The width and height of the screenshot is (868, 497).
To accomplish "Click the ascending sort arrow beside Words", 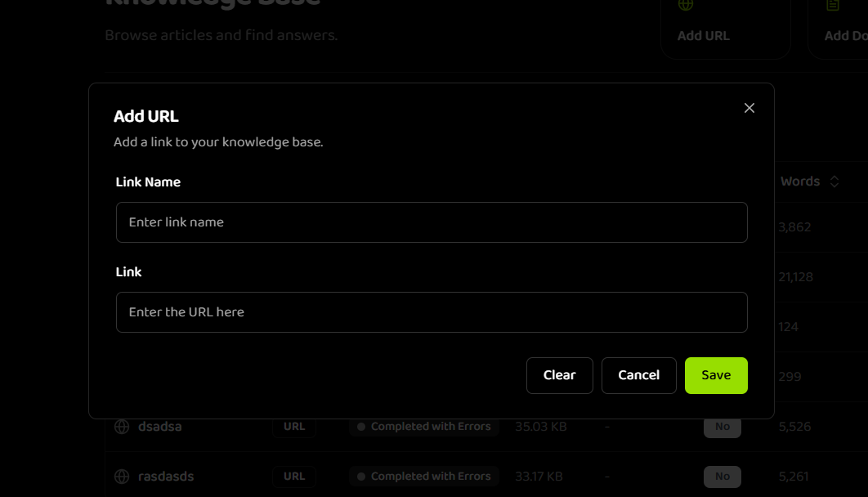I will [834, 177].
